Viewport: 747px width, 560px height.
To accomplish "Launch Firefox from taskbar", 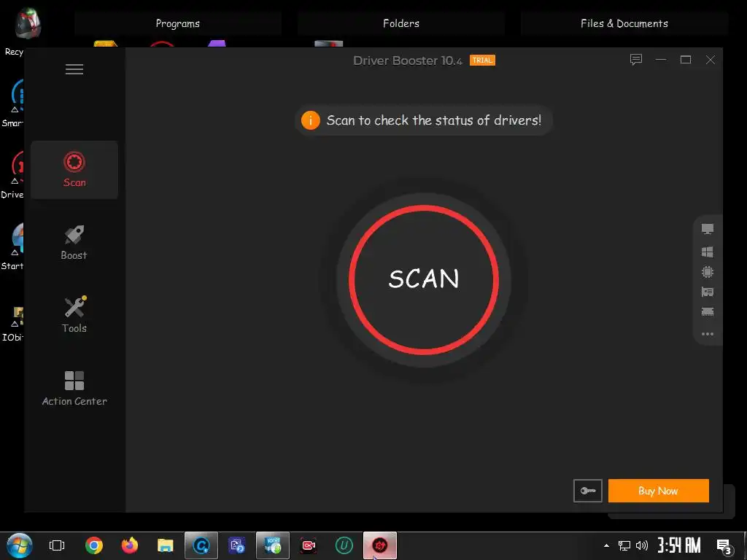I will pyautogui.click(x=130, y=545).
